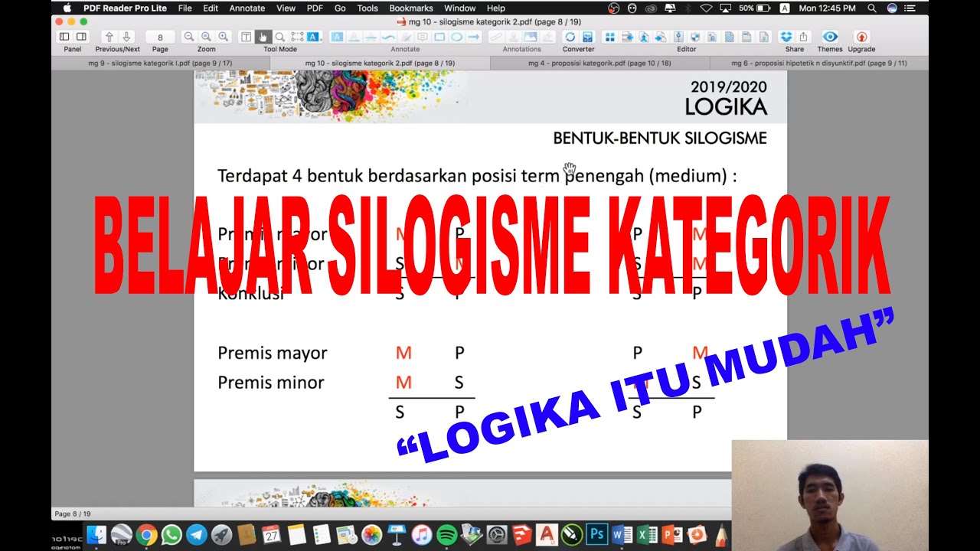980x551 pixels.
Task: Open the Bookmarks menu
Action: pyautogui.click(x=411, y=8)
